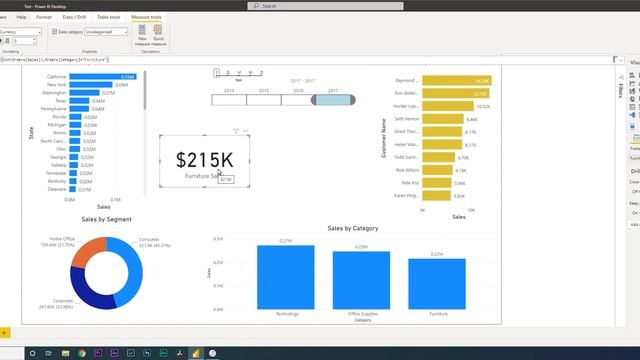Click the 2015 cell in timeline slicer
Image resolution: width=640 pixels, height=360 pixels.
click(264, 100)
